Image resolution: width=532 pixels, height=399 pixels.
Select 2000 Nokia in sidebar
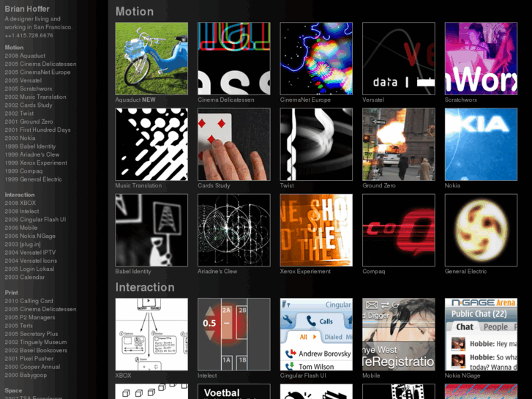[20, 138]
